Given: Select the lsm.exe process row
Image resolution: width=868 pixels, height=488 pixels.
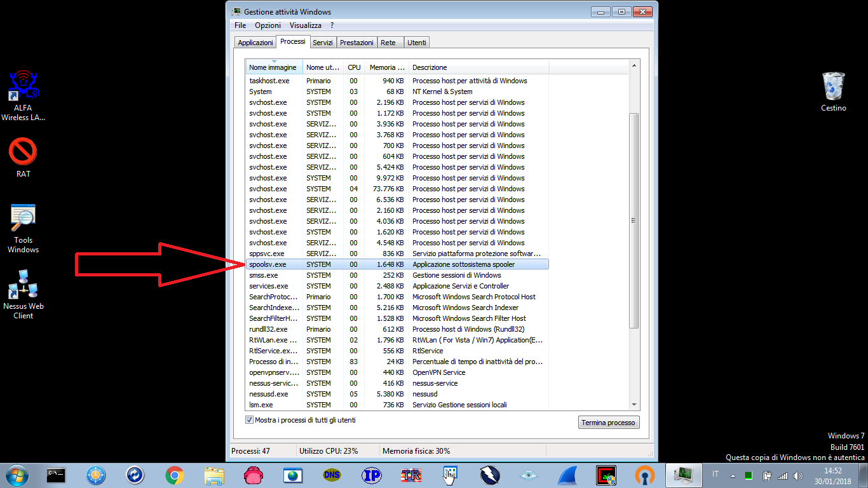Looking at the screenshot, I should click(x=397, y=405).
